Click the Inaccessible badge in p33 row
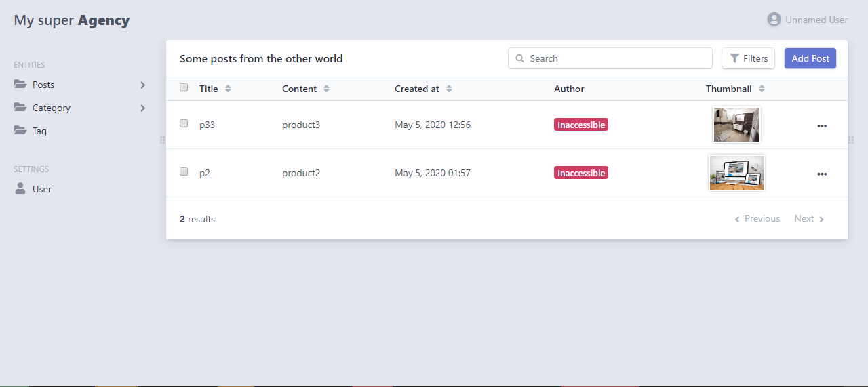The height and width of the screenshot is (387, 868). pos(581,125)
